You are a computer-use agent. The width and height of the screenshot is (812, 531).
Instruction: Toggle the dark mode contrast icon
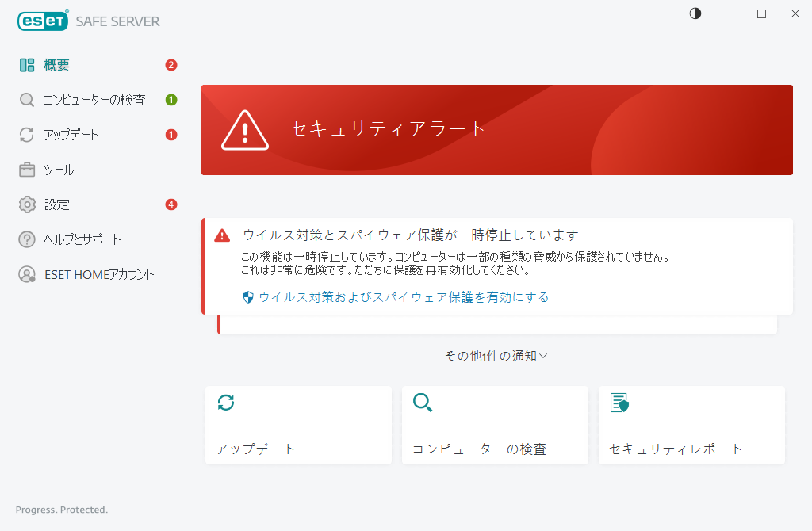(x=695, y=13)
